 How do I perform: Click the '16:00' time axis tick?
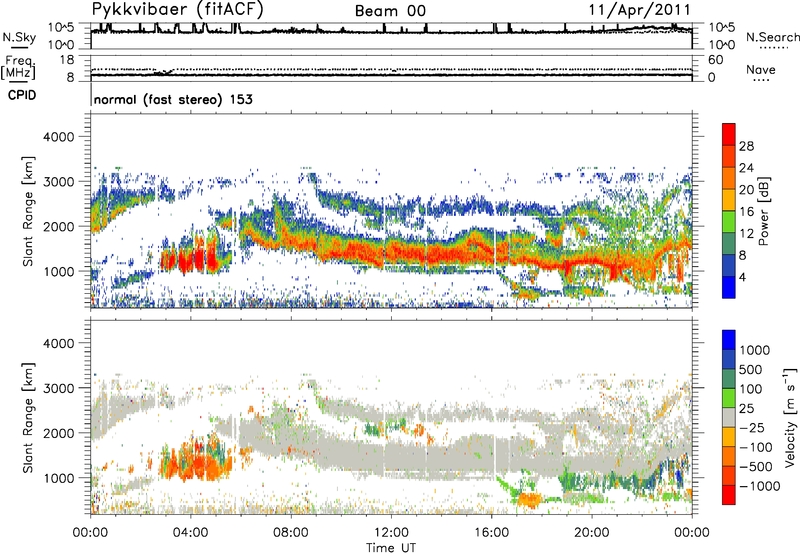(491, 533)
